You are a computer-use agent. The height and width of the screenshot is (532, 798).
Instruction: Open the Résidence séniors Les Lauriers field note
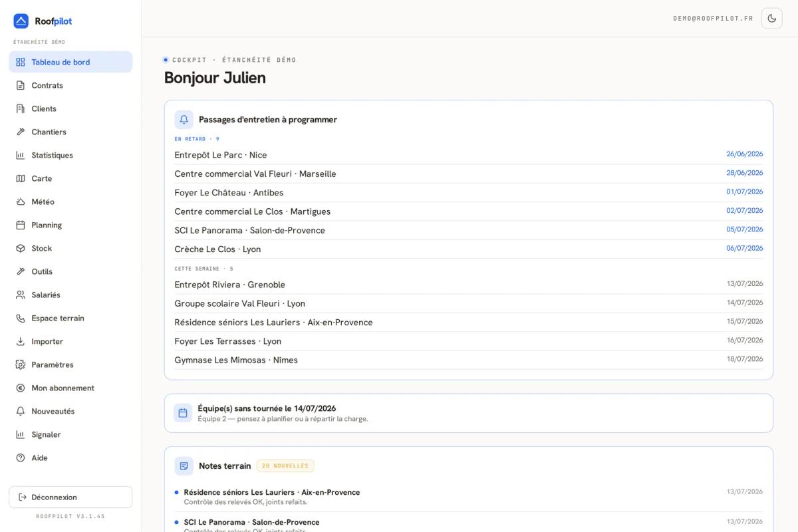click(x=469, y=497)
